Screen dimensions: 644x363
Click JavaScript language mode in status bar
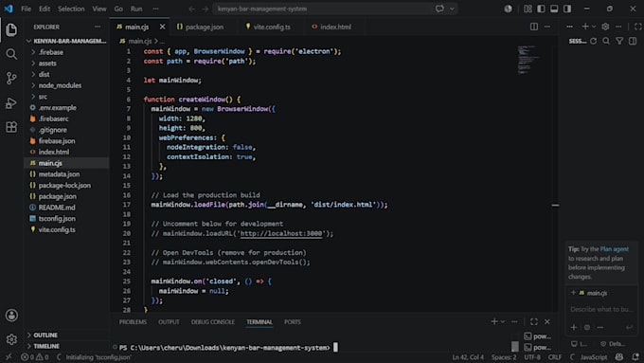(594, 356)
